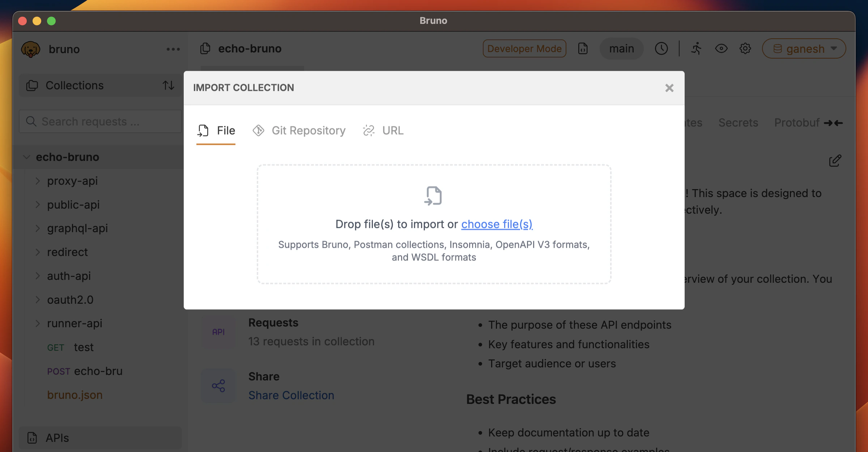Open the Share Collection link
This screenshot has height=452, width=868.
[x=291, y=395]
